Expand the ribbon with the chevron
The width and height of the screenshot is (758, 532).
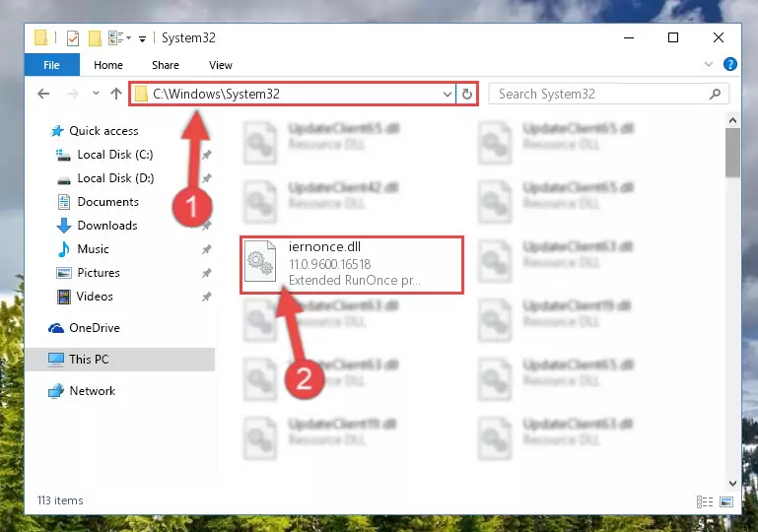pos(709,64)
